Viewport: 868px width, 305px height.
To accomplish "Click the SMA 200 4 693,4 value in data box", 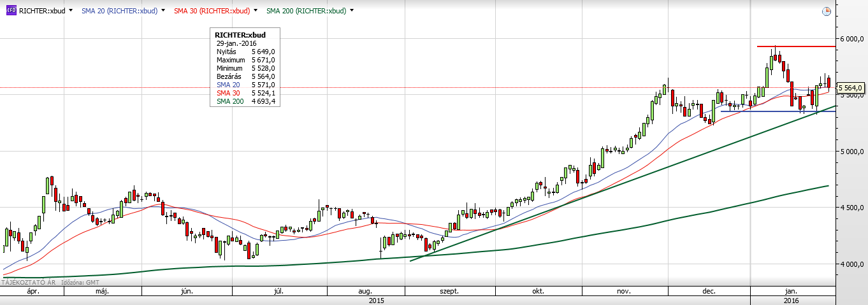I will (x=263, y=101).
